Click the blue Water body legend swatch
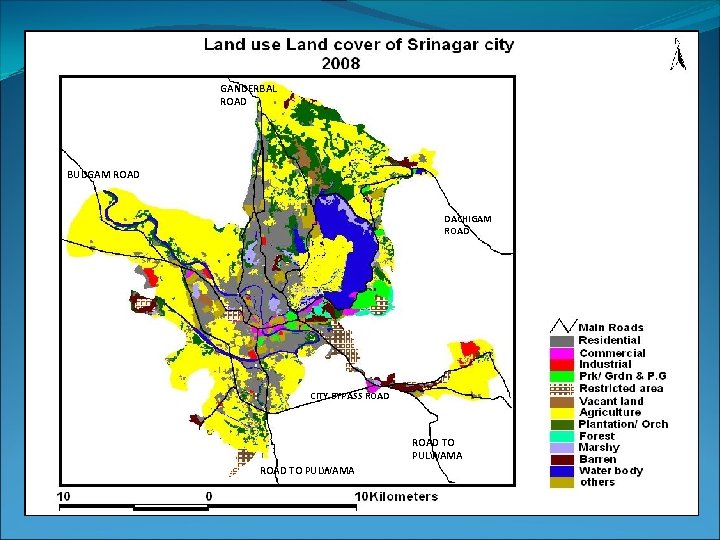 pyautogui.click(x=562, y=471)
